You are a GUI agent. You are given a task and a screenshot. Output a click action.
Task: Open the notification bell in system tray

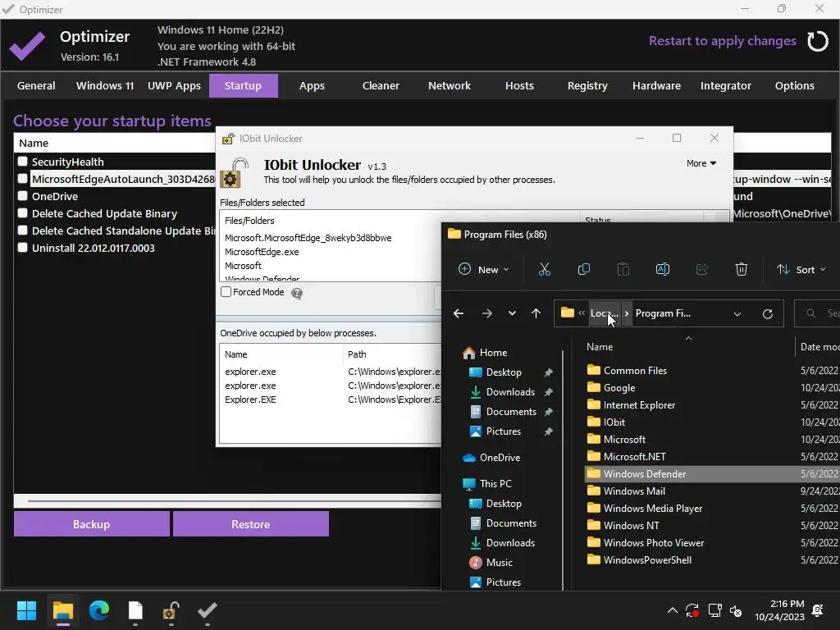pos(818,610)
